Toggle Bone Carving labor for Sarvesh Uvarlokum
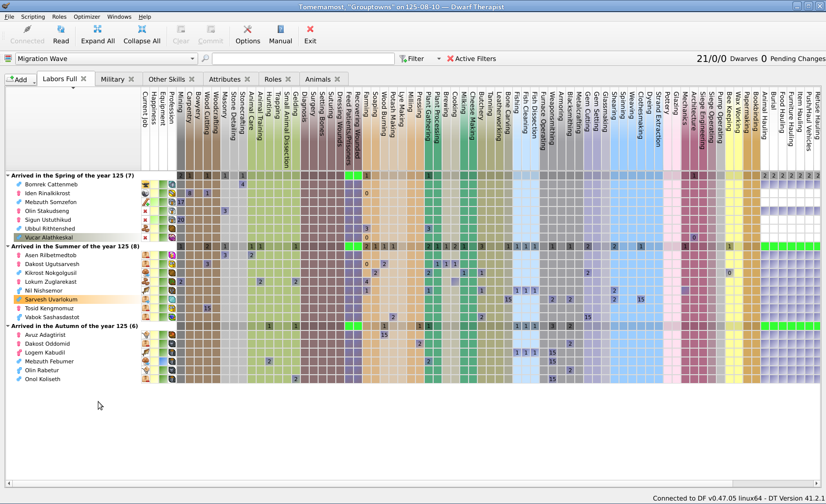This screenshot has width=826, height=504. tap(508, 299)
